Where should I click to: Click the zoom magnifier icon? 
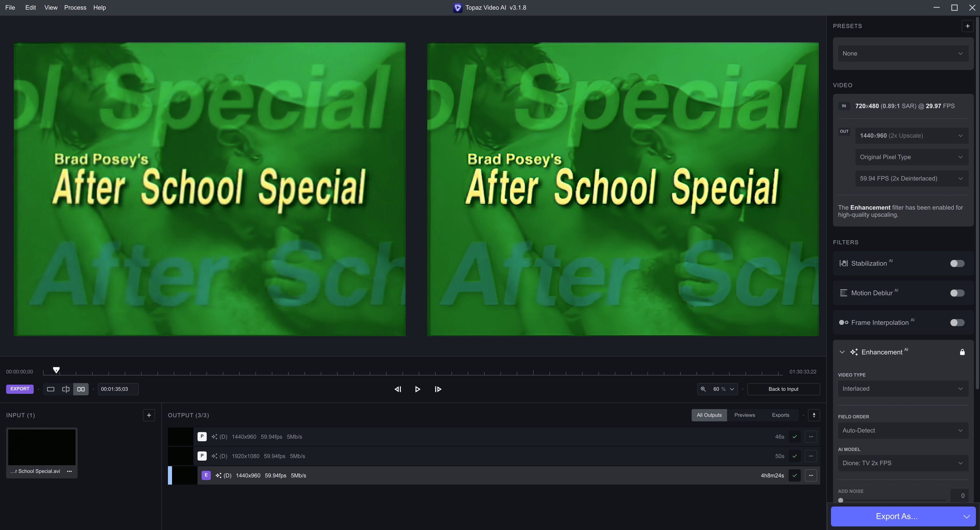(x=703, y=389)
